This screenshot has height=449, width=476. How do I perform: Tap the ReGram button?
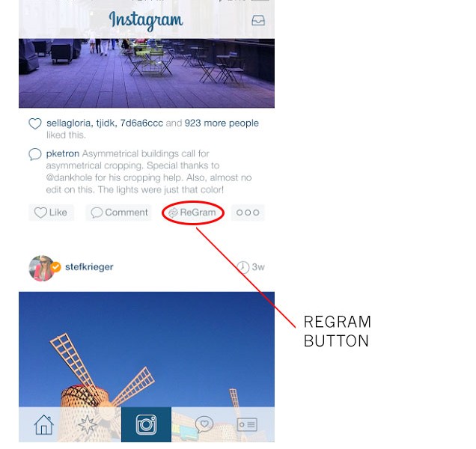[x=192, y=213]
